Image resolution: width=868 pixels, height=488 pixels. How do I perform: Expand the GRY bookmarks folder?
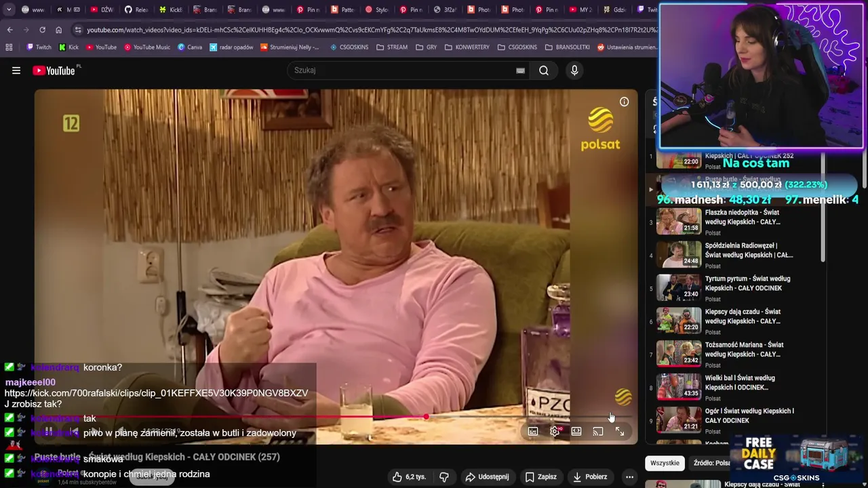click(x=427, y=47)
